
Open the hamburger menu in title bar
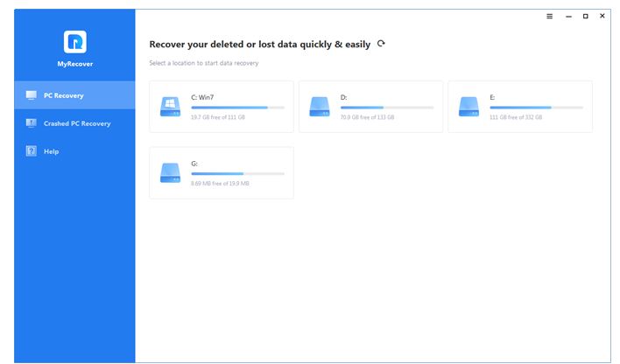pos(550,16)
